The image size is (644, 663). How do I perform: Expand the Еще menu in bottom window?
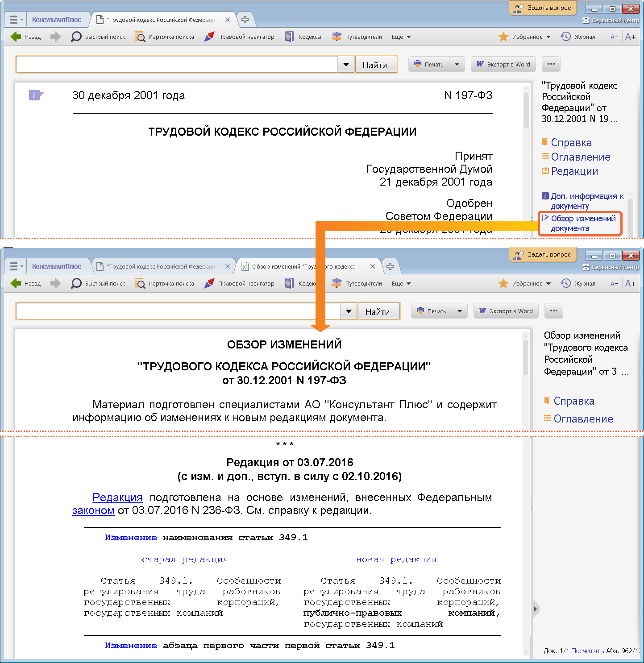pyautogui.click(x=401, y=283)
